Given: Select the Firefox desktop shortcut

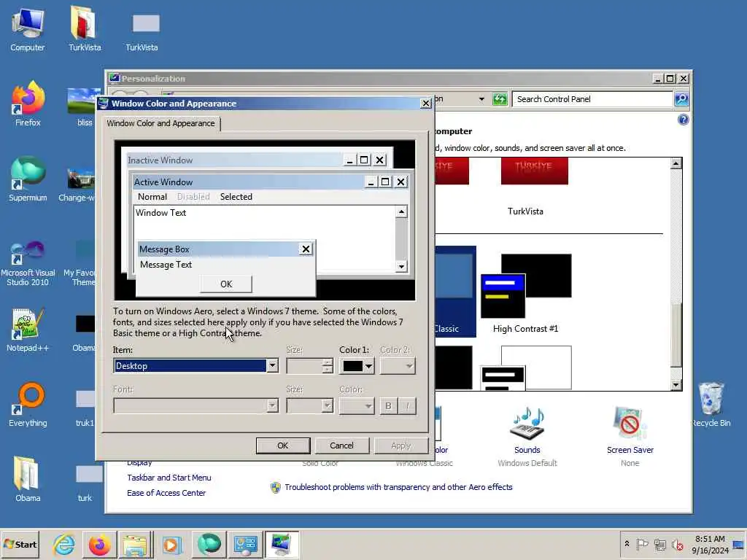Looking at the screenshot, I should pyautogui.click(x=28, y=104).
